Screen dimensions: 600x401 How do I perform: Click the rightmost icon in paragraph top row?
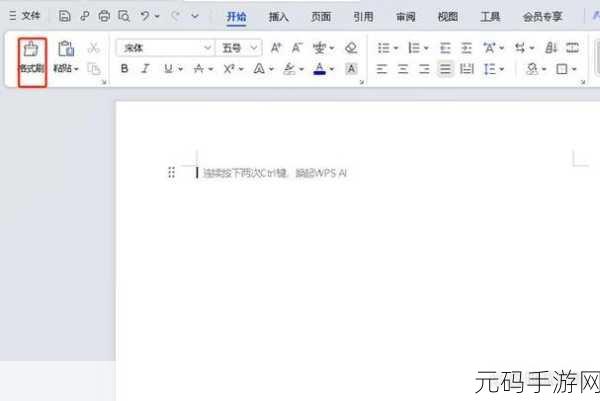point(572,48)
